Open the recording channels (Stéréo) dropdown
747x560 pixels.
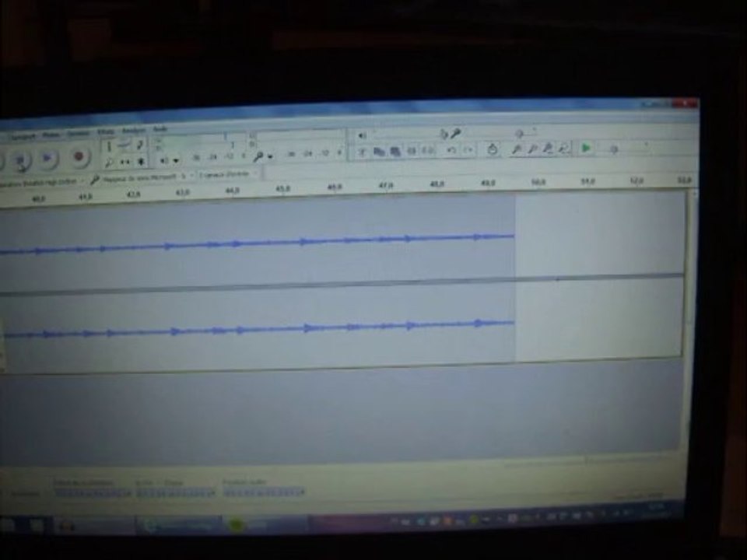pos(228,174)
